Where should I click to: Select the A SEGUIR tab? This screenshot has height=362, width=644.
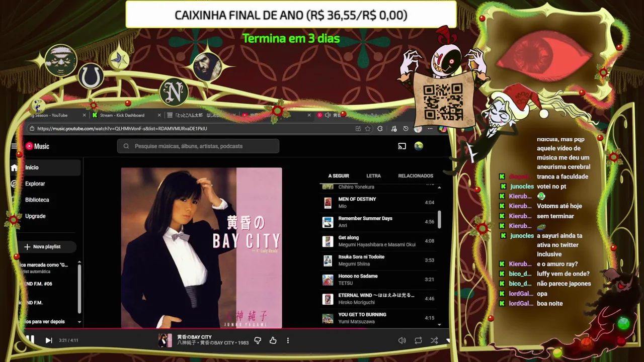point(339,176)
